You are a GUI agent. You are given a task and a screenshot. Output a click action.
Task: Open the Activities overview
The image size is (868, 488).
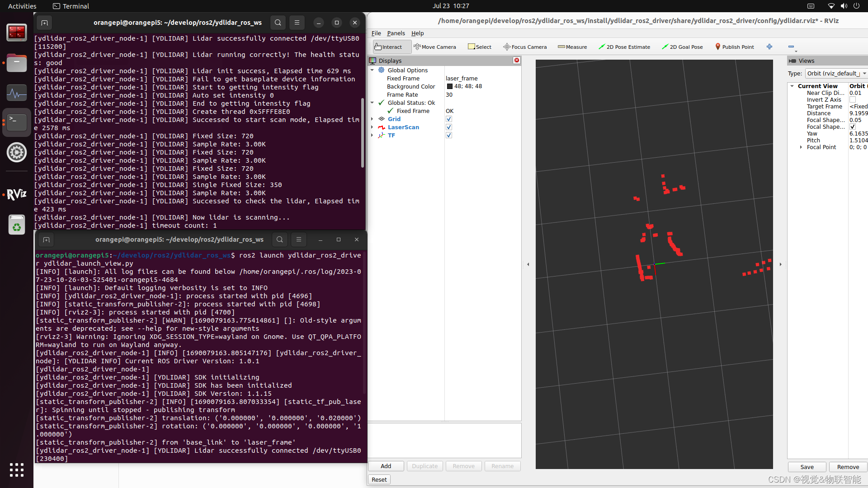(x=22, y=6)
